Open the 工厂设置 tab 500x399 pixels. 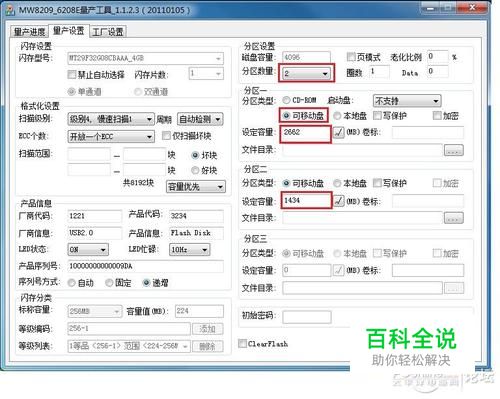tap(108, 32)
